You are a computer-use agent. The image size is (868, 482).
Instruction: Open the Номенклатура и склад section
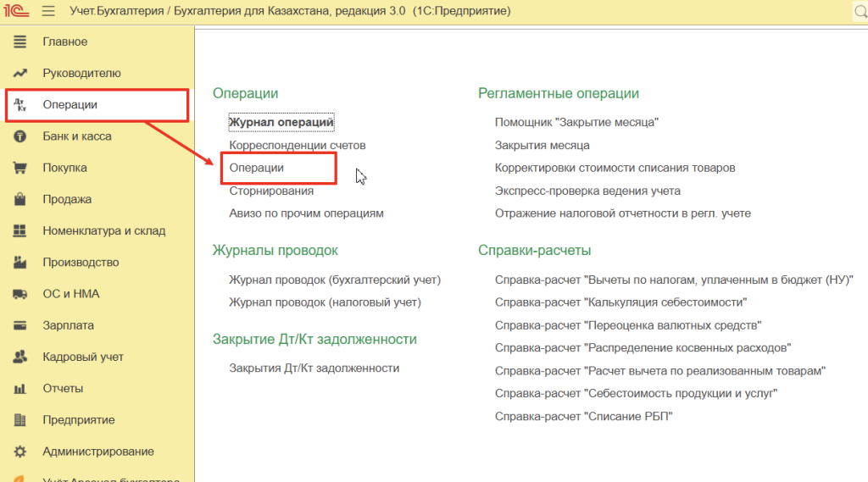103,230
